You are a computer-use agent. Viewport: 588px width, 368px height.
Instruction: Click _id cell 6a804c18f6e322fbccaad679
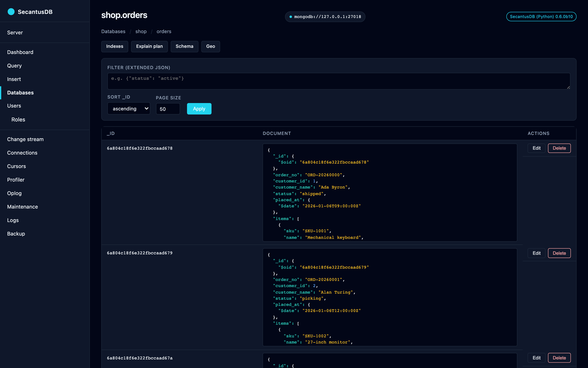click(x=140, y=253)
